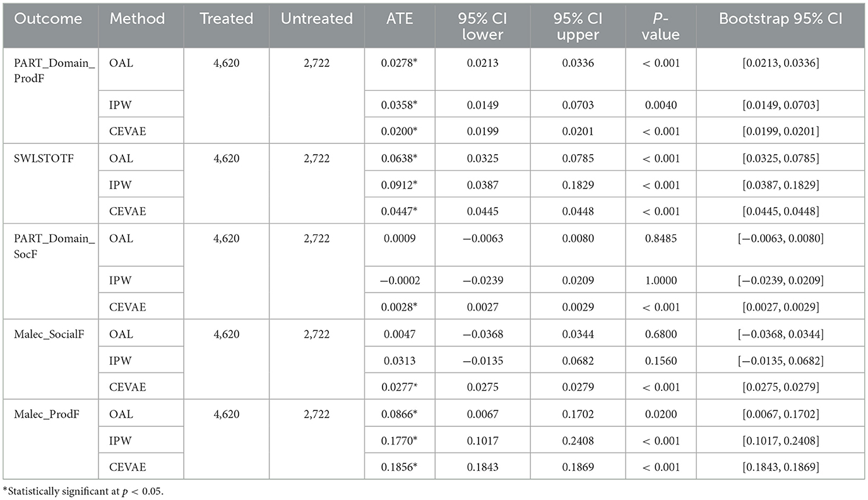Select the SWLSTOTF outcome cell
Image resolution: width=868 pixels, height=500 pixels.
[x=44, y=158]
